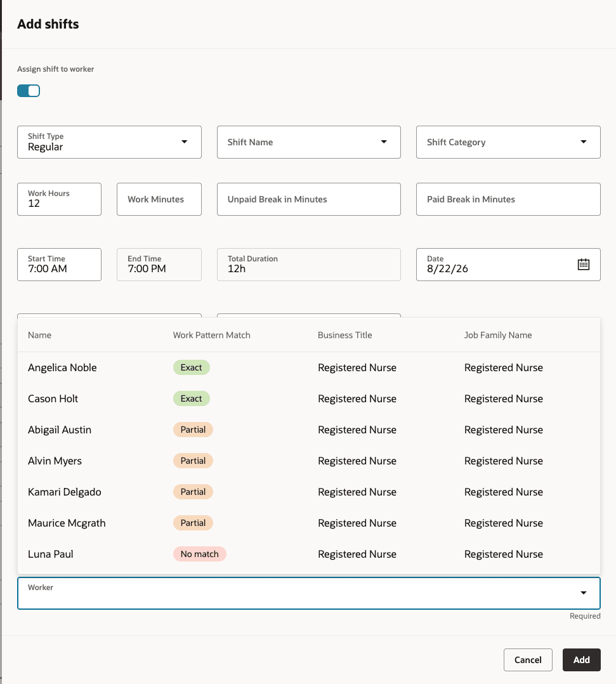Image resolution: width=616 pixels, height=684 pixels.
Task: Click the Partial badge for Maurice Mcgrath
Action: tap(193, 523)
